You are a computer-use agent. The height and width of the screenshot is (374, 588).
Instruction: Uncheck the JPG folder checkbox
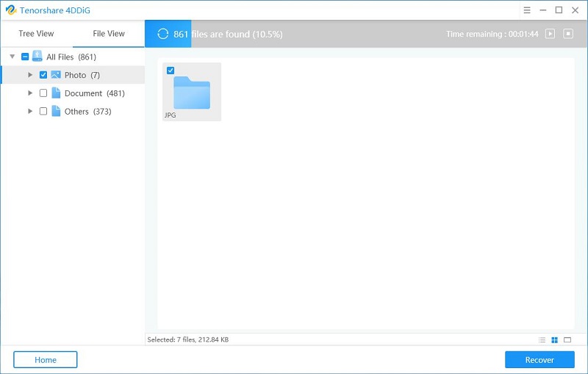click(x=171, y=70)
